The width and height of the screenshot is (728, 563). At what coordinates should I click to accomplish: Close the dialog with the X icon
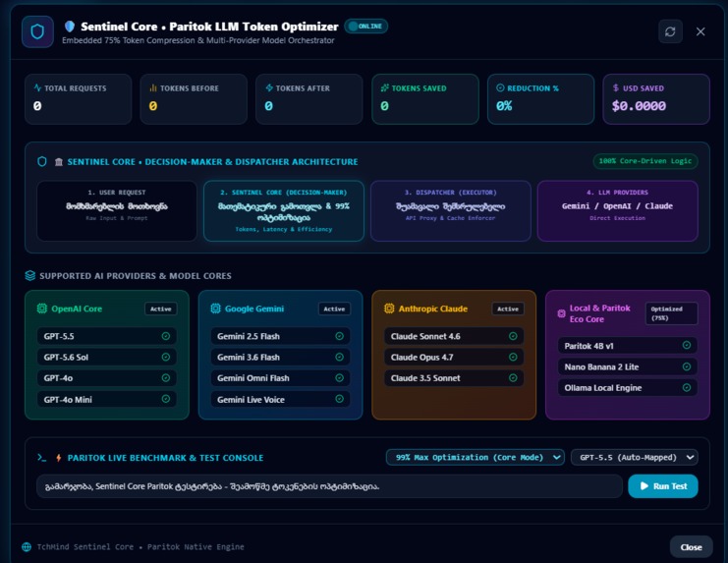click(700, 31)
